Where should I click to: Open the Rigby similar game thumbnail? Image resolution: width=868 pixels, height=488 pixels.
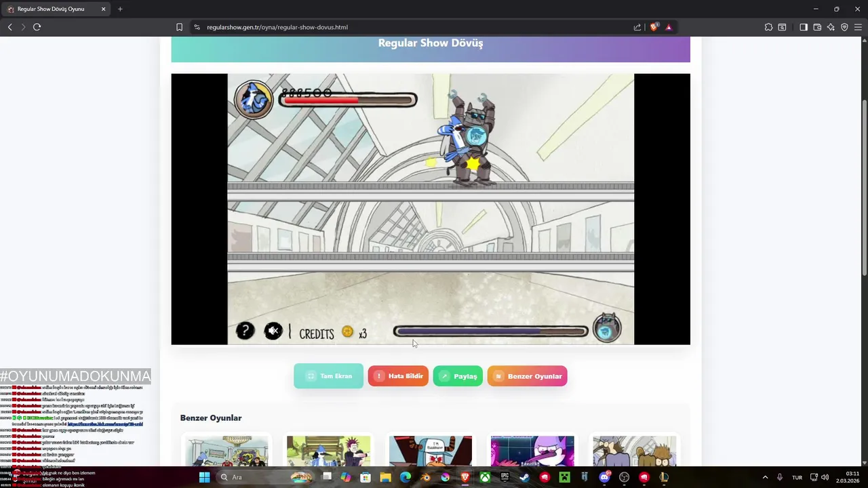tap(635, 451)
